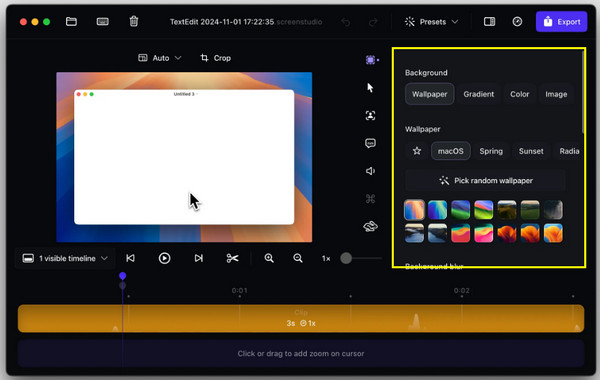The width and height of the screenshot is (600, 380).
Task: Choose the third wallpaper thumbnail in top row
Action: pyautogui.click(x=460, y=210)
